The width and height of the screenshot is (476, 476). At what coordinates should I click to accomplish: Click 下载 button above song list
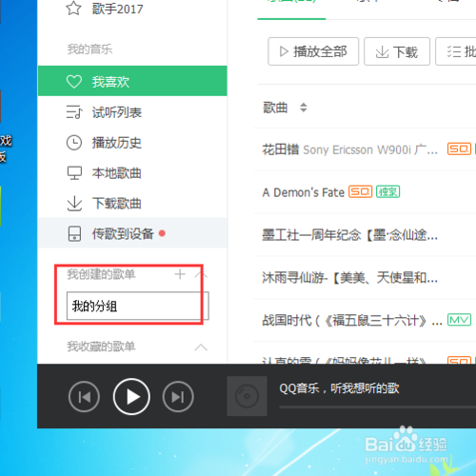[397, 51]
